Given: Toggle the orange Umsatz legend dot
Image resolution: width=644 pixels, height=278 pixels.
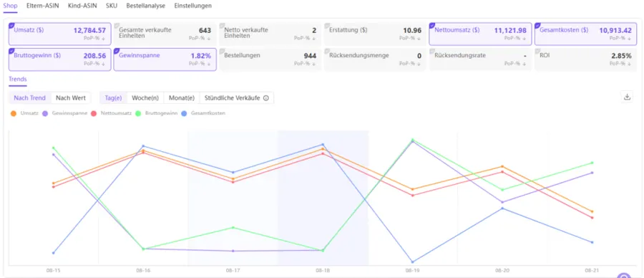Looking at the screenshot, I should point(14,112).
